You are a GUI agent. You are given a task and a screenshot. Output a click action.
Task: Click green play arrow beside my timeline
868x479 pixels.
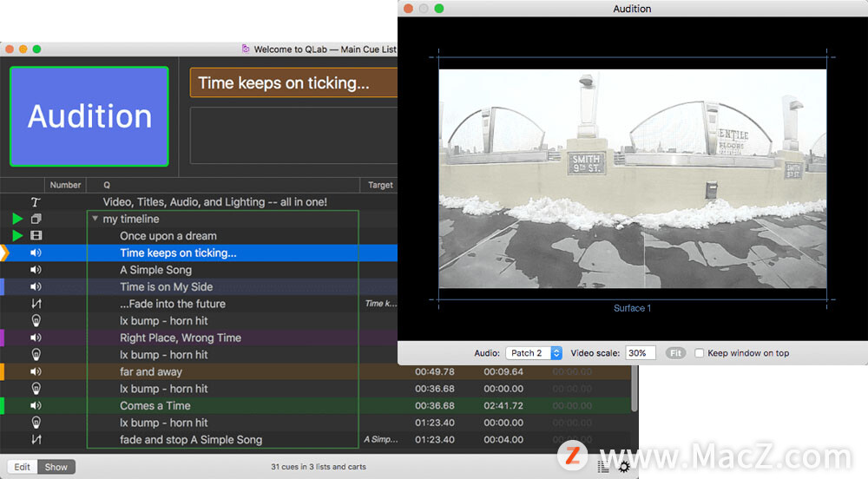(x=17, y=219)
